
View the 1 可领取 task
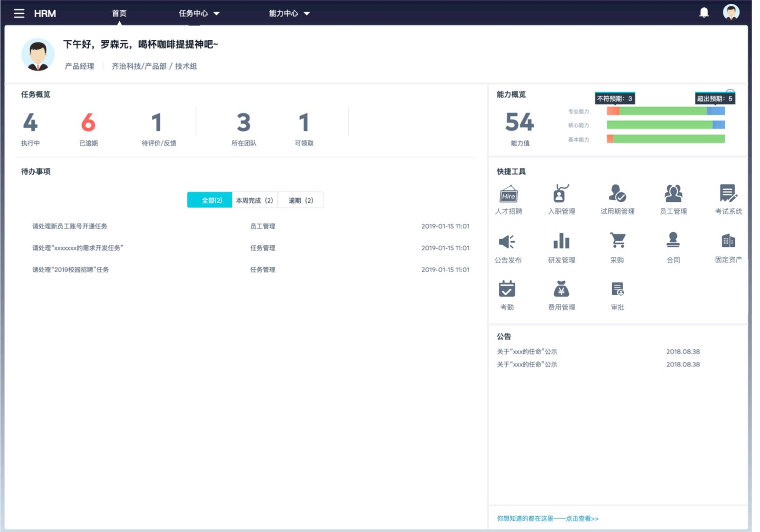(304, 129)
